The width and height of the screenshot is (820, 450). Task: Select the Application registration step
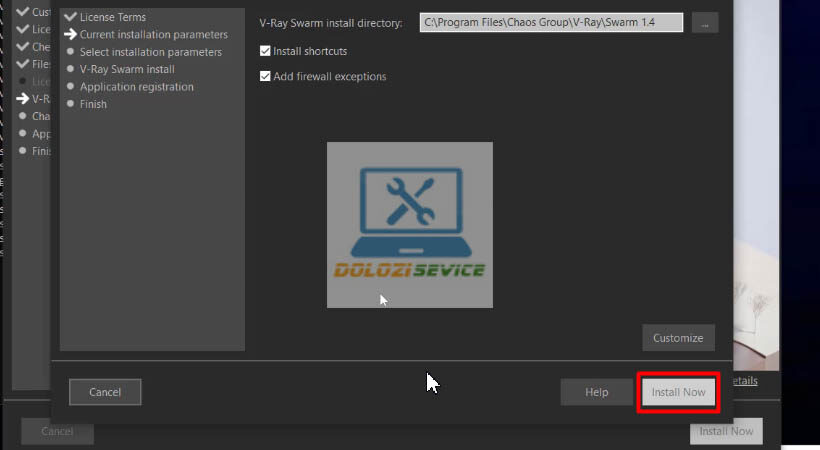pos(136,86)
